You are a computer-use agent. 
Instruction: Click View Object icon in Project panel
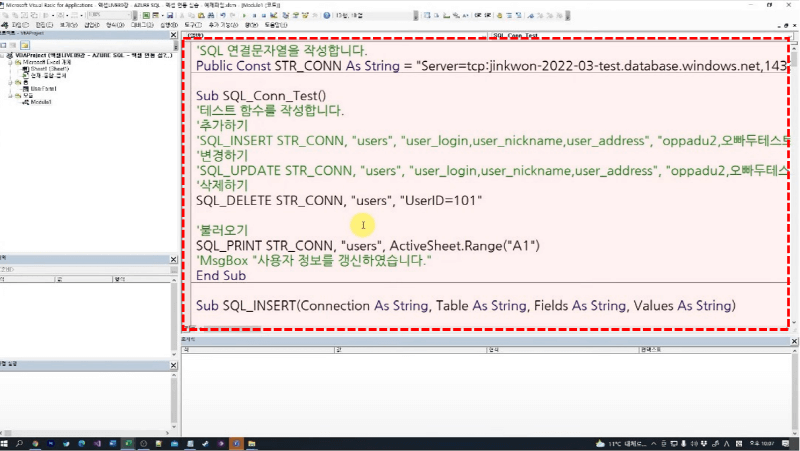pyautogui.click(x=13, y=45)
